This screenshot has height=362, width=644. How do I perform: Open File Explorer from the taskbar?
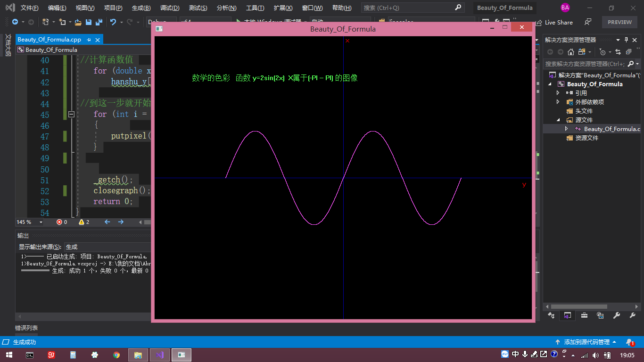[x=138, y=355]
